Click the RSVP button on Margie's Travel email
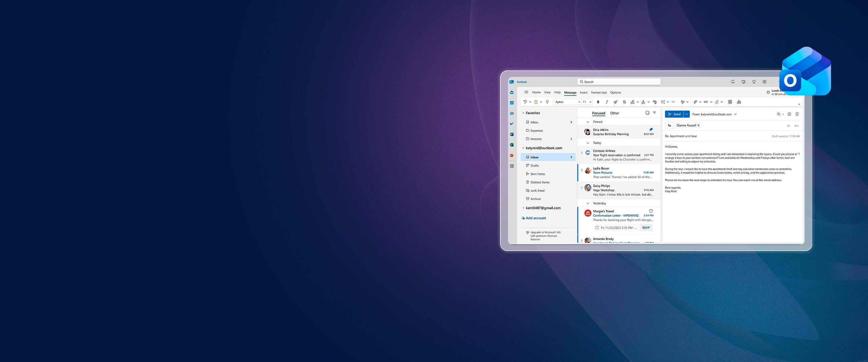The height and width of the screenshot is (362, 868). pyautogui.click(x=646, y=228)
